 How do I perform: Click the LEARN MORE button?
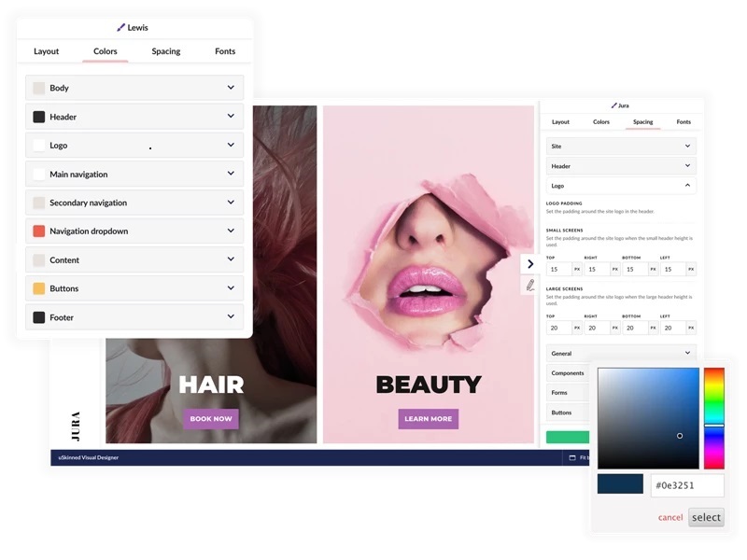pyautogui.click(x=428, y=419)
